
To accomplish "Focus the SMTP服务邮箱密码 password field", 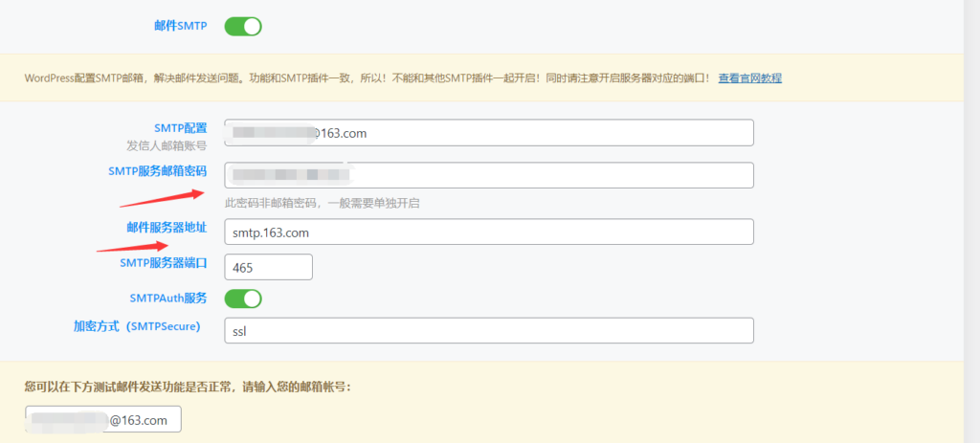I will 489,175.
